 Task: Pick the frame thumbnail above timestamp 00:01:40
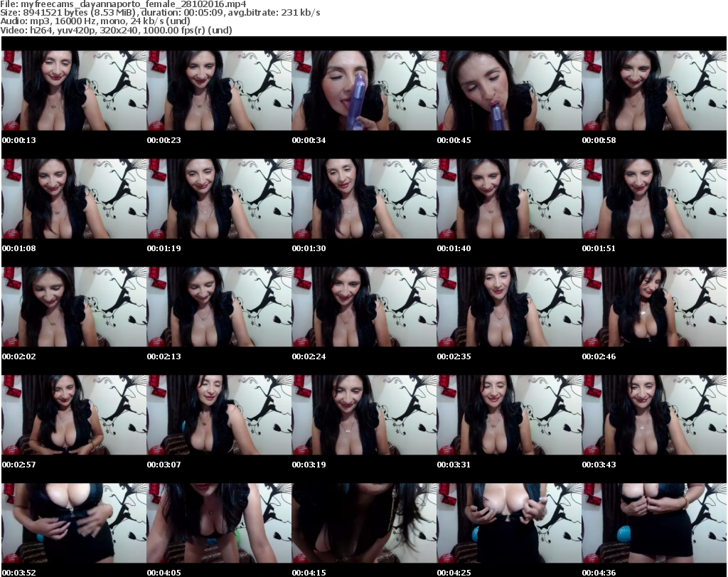click(509, 198)
